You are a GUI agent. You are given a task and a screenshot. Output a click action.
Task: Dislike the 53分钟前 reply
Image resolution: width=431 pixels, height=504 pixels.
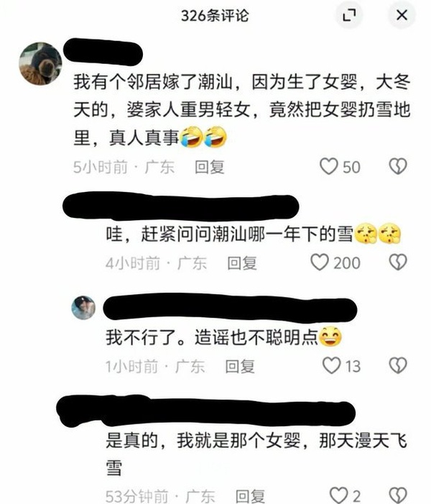[x=398, y=495]
